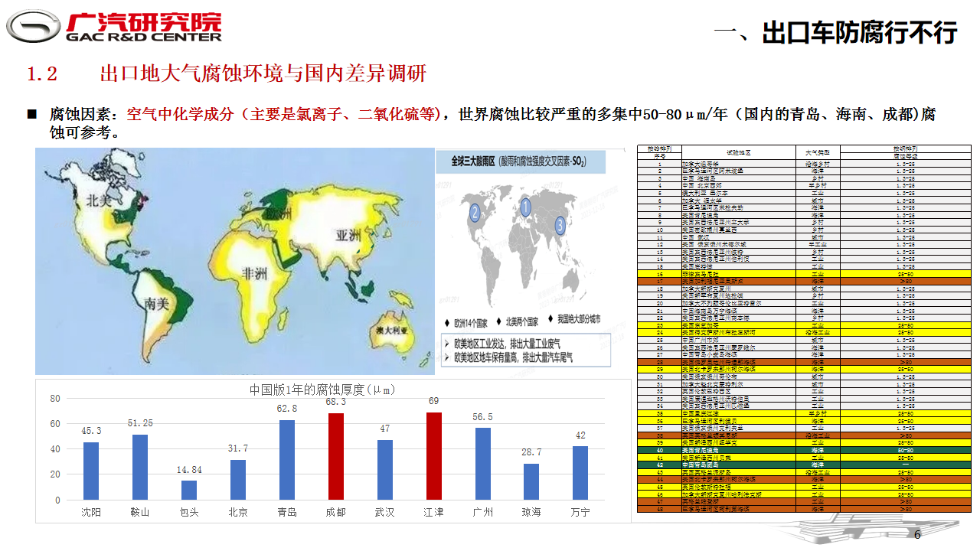The width and height of the screenshot is (980, 551).
Task: Click the 琼海 bar in chart
Action: pyautogui.click(x=531, y=481)
